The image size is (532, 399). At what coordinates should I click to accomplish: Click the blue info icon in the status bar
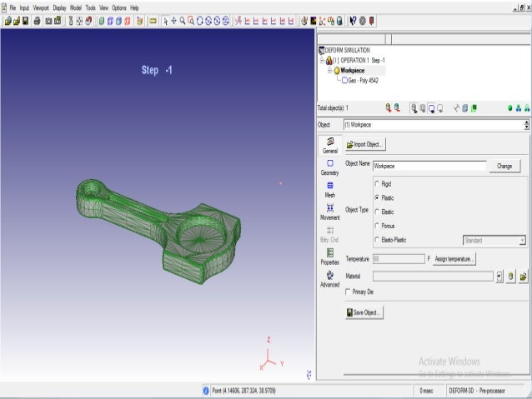206,391
